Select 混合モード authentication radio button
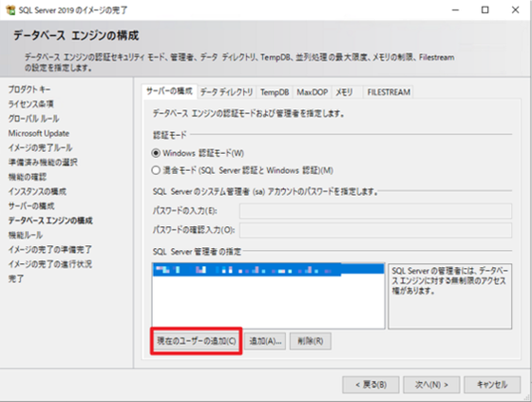This screenshot has width=532, height=402. (x=156, y=170)
